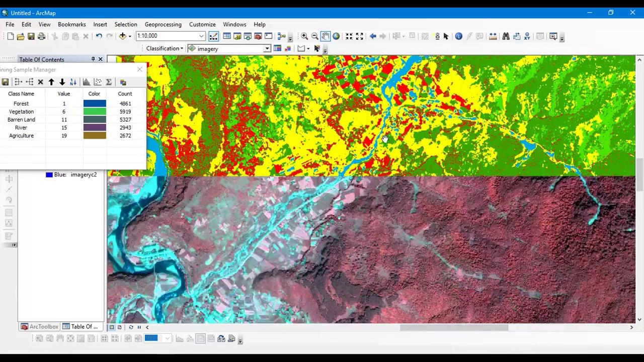Open the Editor toolbar icon beside the scale box

213,36
